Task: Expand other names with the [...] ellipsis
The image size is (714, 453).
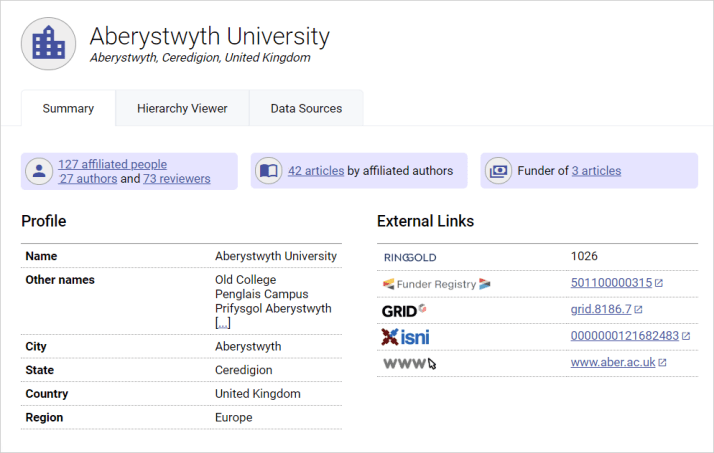Action: tap(223, 324)
